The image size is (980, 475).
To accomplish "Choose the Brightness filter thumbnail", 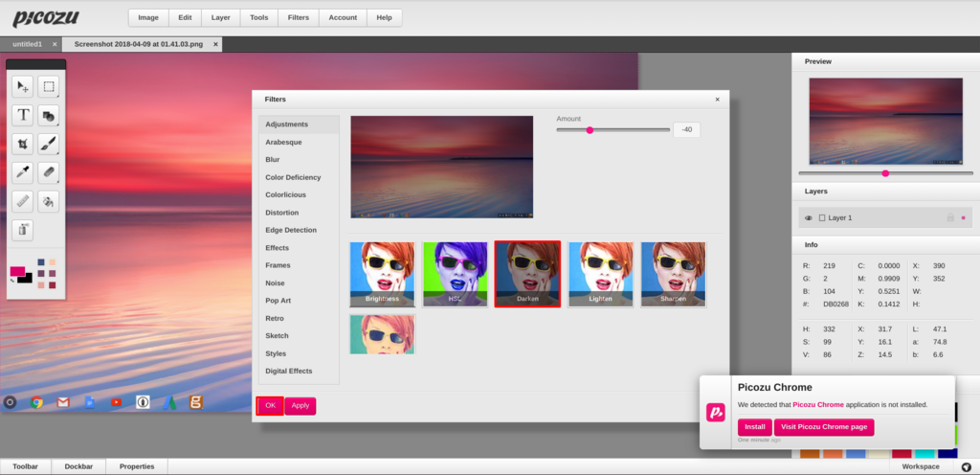I will click(x=383, y=275).
